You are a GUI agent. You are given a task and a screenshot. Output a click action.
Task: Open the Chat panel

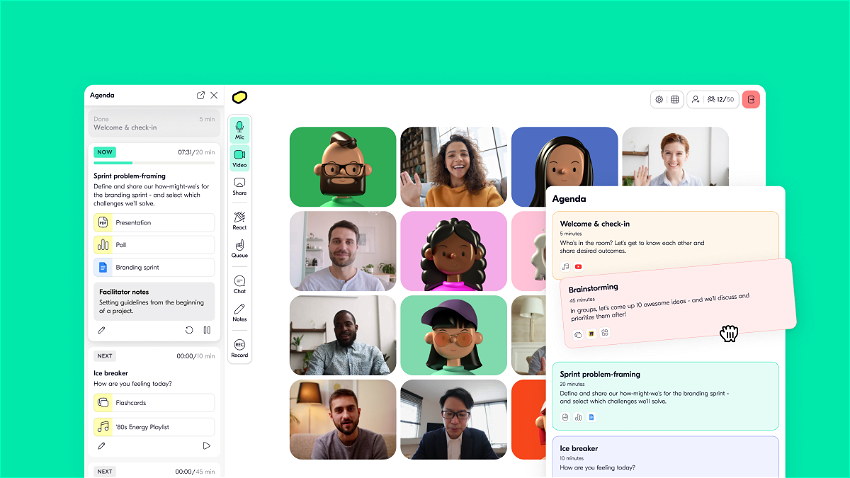(239, 284)
